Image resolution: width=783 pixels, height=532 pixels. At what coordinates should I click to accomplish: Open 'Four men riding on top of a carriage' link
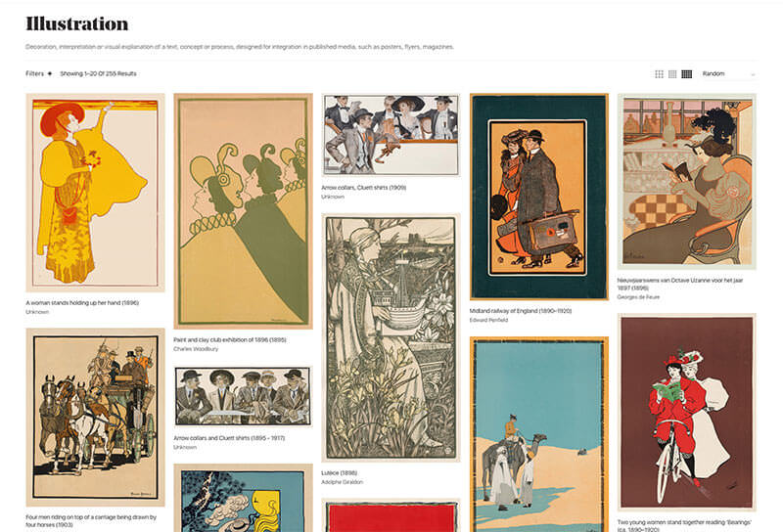(x=91, y=521)
